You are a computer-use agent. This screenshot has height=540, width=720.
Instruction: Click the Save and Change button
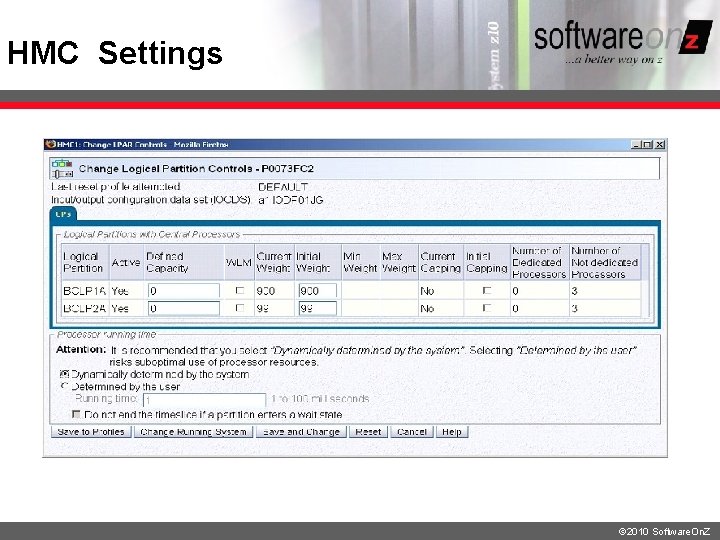click(301, 432)
